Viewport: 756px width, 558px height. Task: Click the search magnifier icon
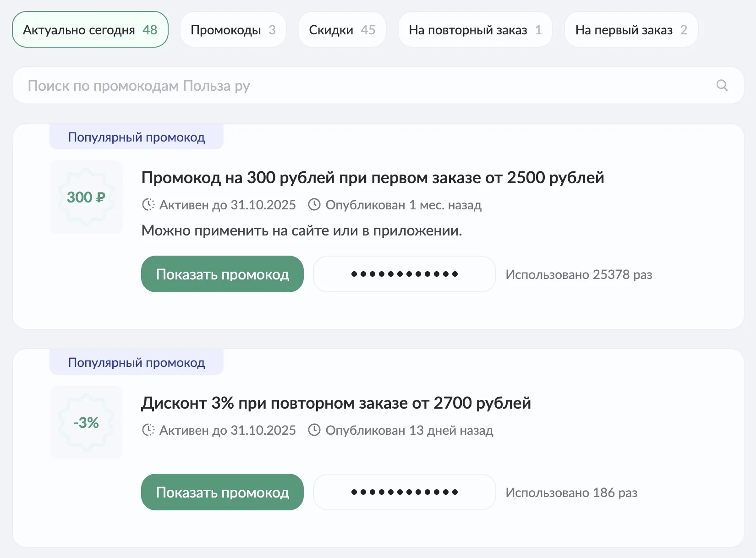tap(722, 85)
